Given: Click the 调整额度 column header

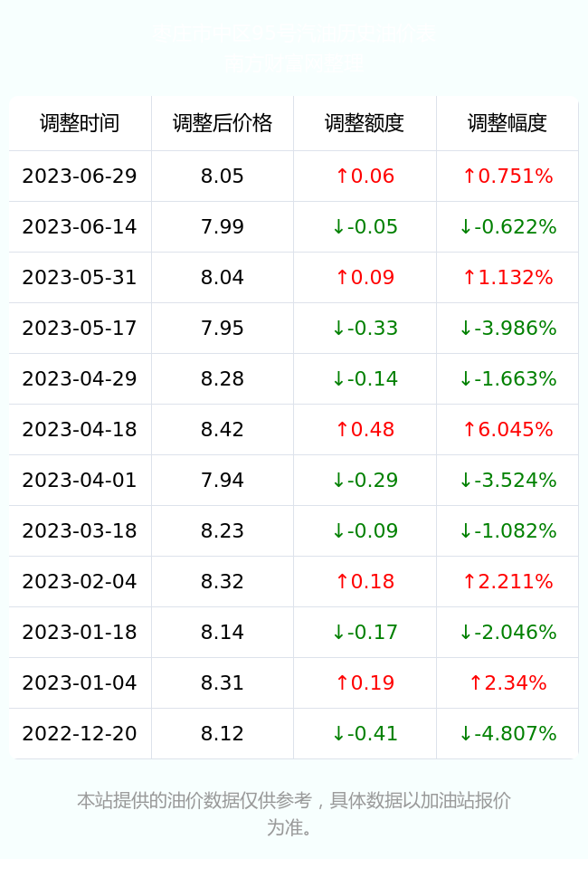Looking at the screenshot, I should [365, 123].
